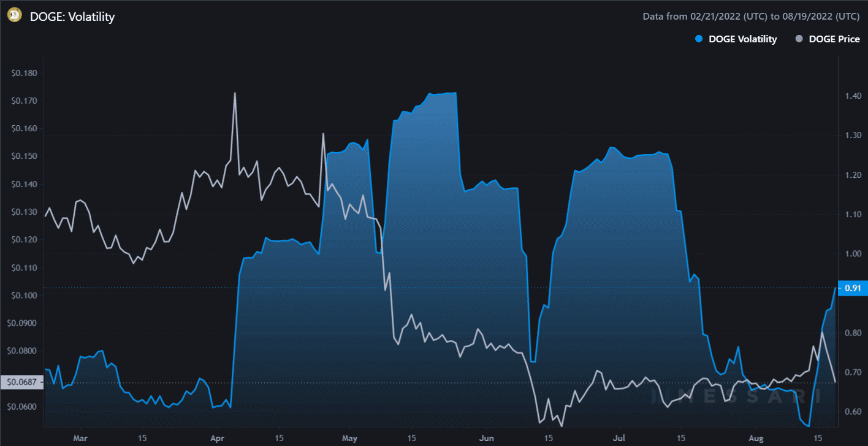Screen dimensions: 868x446
Task: Click the Apr label on time axis
Action: click(217, 439)
